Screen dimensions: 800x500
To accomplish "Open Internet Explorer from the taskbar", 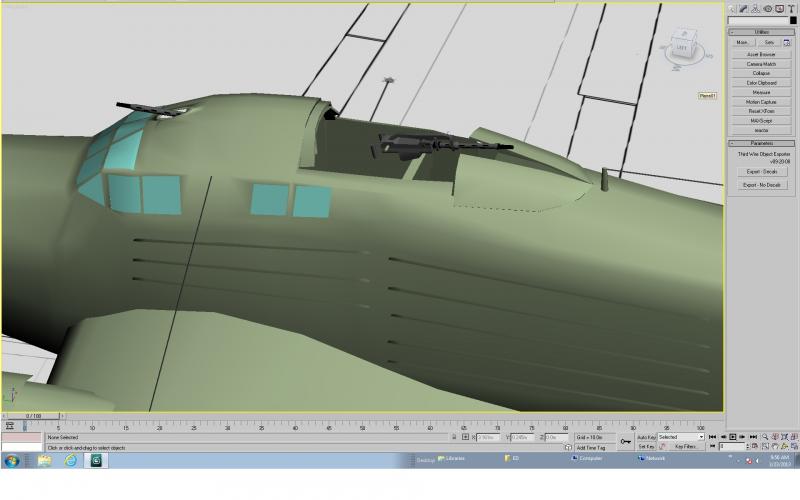I will click(x=70, y=461).
